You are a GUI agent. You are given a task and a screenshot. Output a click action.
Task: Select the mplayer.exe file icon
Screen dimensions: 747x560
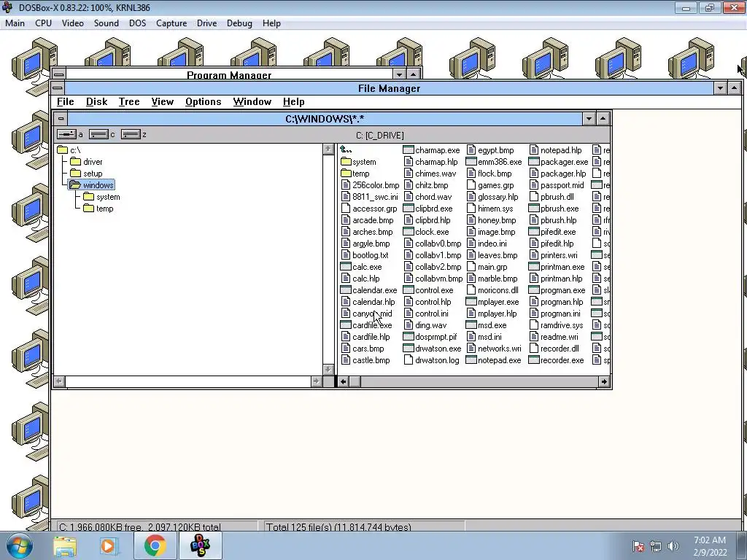471,302
